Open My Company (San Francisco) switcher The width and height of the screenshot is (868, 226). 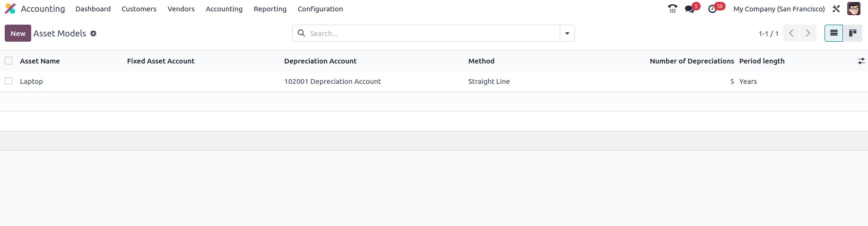[779, 9]
